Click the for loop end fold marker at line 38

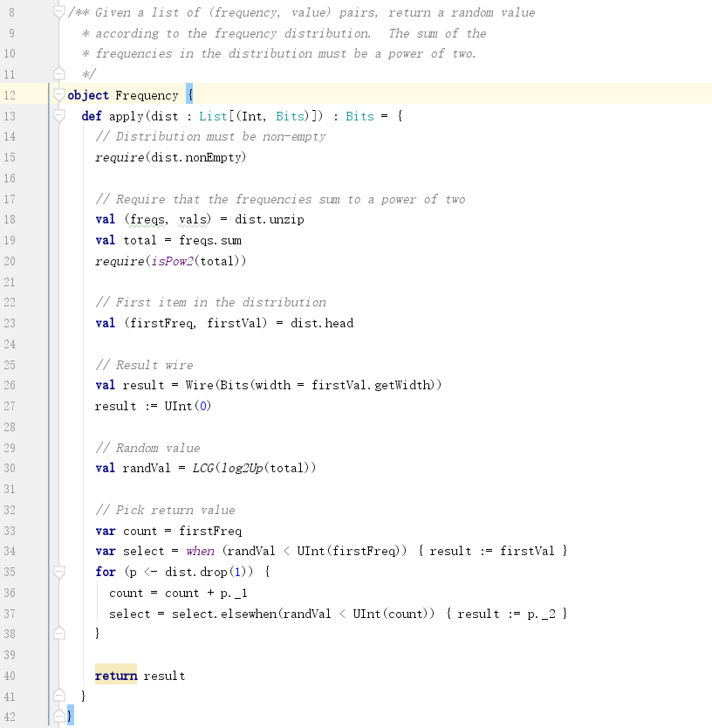click(x=59, y=634)
